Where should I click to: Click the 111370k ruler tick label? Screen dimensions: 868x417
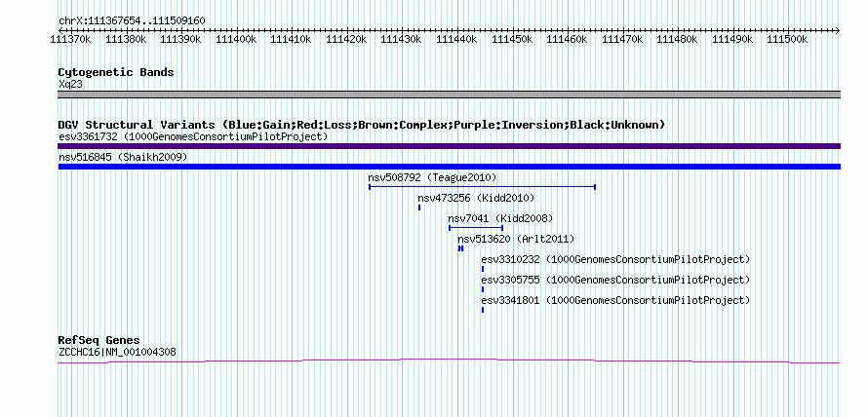pos(70,39)
